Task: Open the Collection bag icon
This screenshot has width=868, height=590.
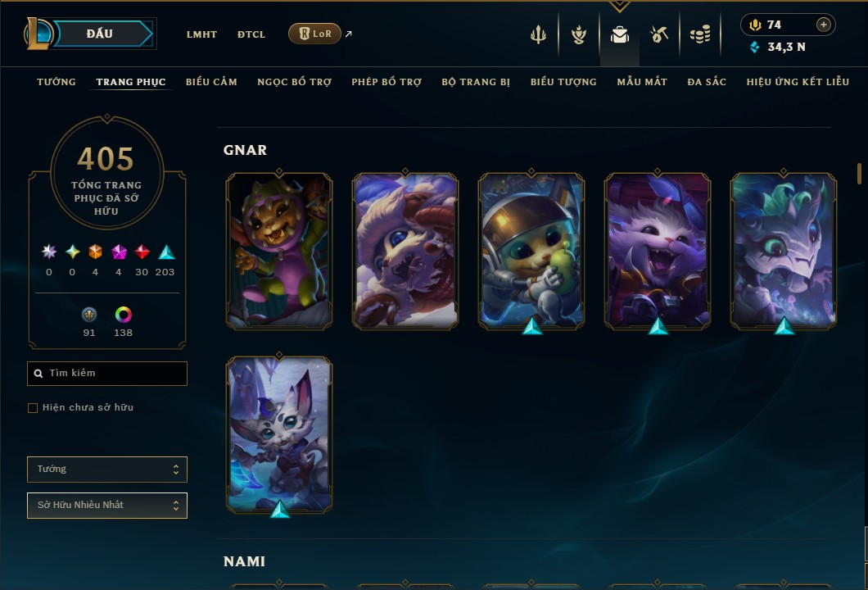Action: pyautogui.click(x=619, y=35)
